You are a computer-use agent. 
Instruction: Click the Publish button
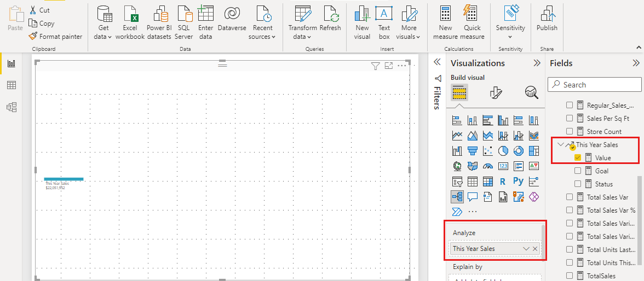(547, 19)
